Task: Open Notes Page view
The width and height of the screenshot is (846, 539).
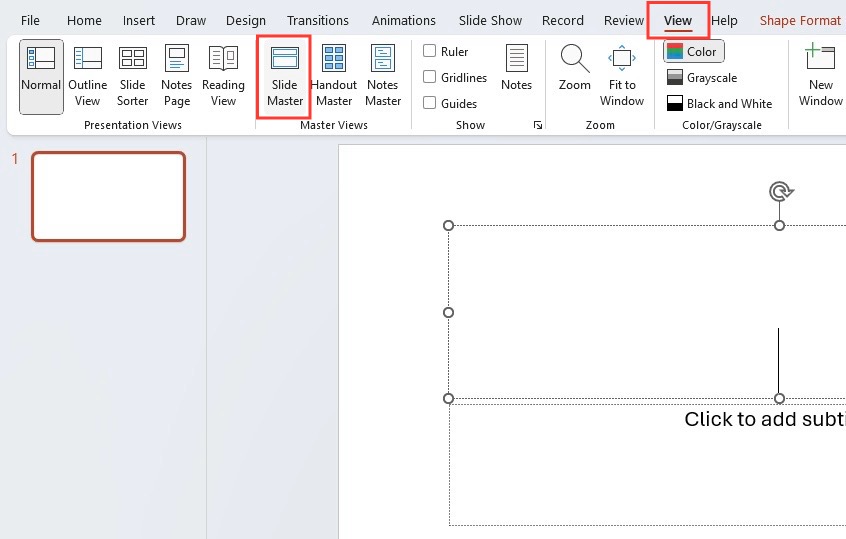Action: [x=176, y=77]
